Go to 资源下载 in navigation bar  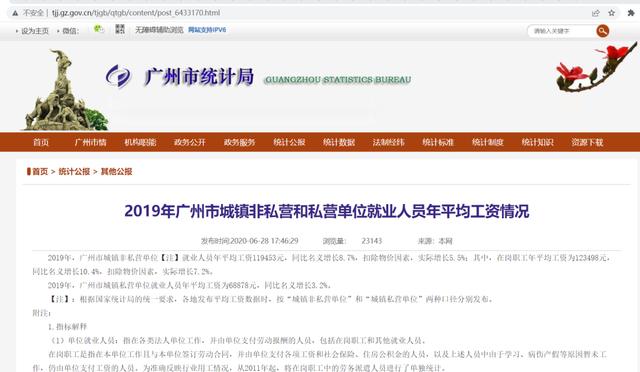587,142
